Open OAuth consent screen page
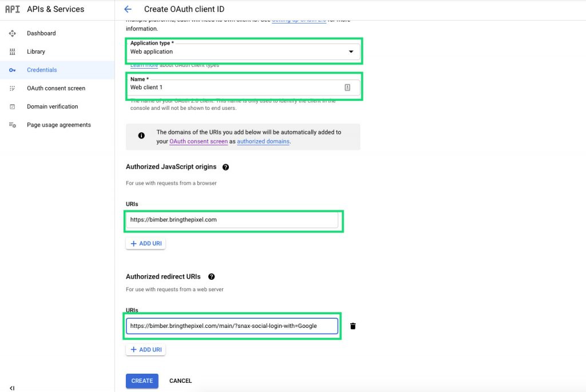Viewport: 586px width, 392px height. [x=56, y=88]
